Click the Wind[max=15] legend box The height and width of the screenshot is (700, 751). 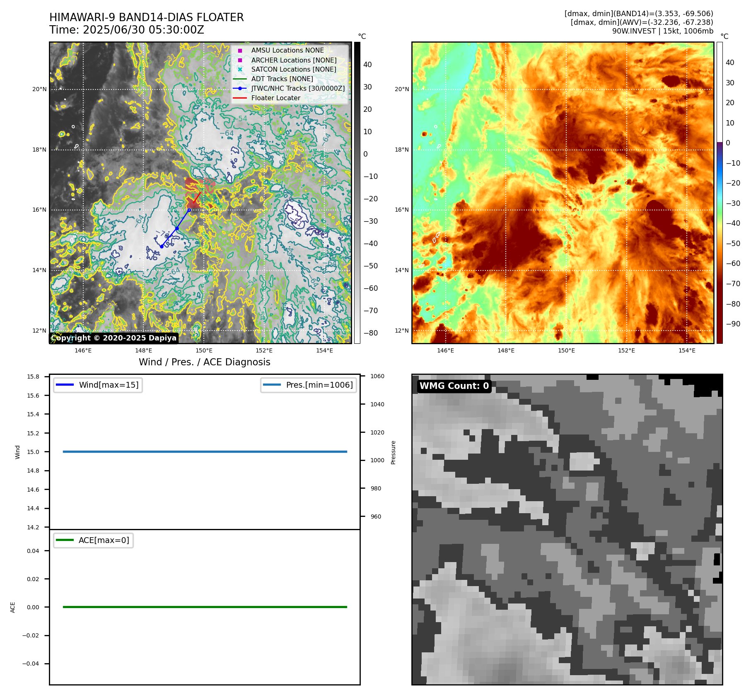98,385
